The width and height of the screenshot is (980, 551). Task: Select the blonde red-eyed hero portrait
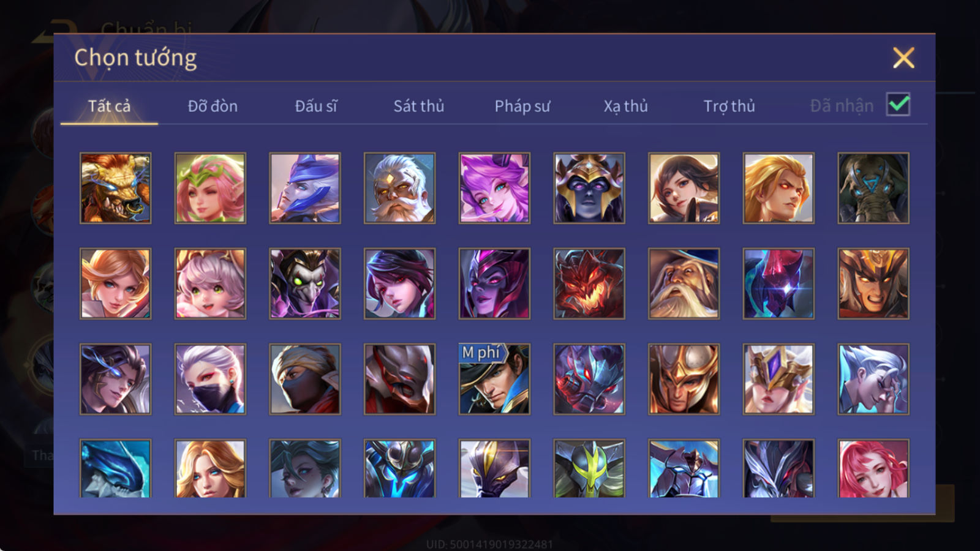778,188
